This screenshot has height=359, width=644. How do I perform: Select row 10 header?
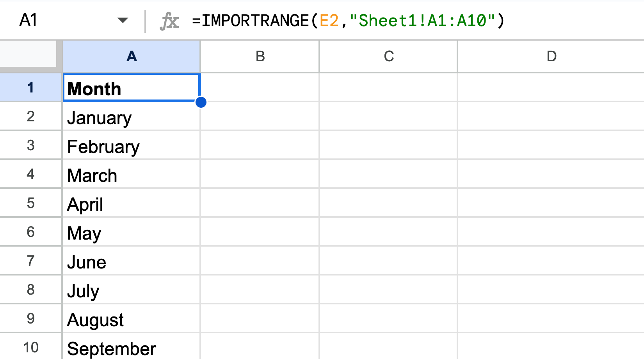30,347
